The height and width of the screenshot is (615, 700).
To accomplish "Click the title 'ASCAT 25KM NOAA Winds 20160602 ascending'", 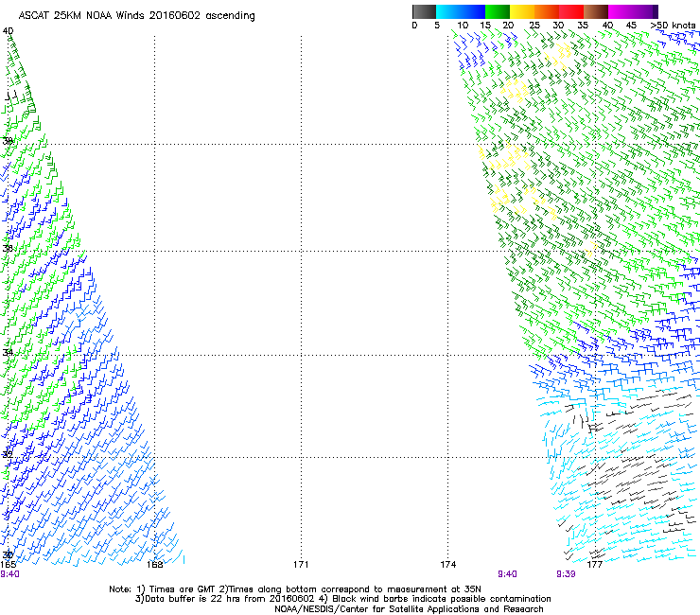I will [136, 16].
